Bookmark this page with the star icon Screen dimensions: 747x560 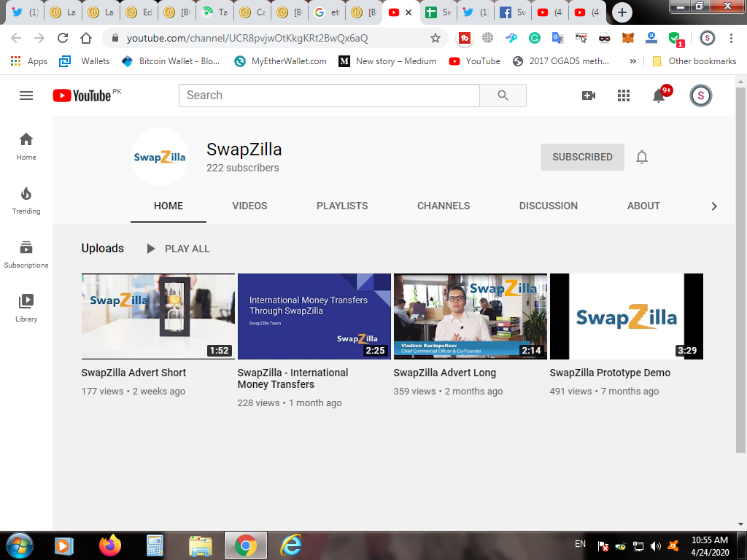435,38
